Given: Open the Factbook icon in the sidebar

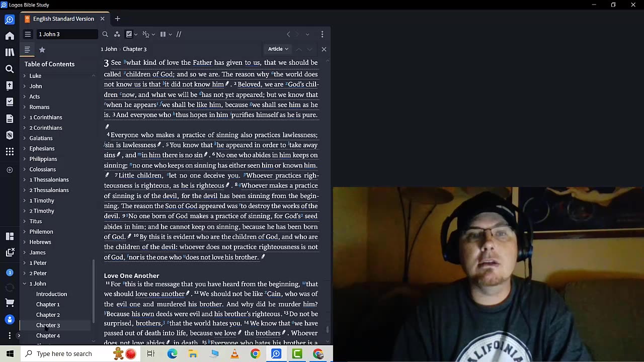Looking at the screenshot, I should tap(10, 85).
